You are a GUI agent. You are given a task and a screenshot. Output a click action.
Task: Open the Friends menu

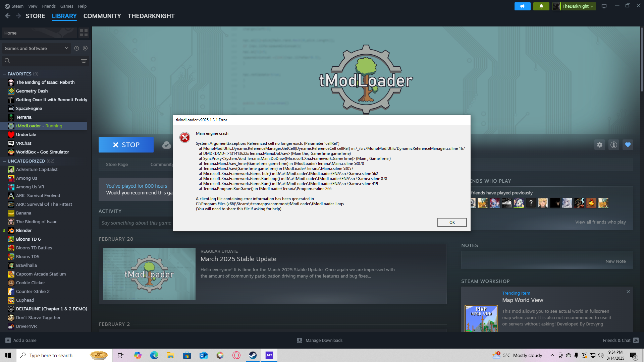49,6
